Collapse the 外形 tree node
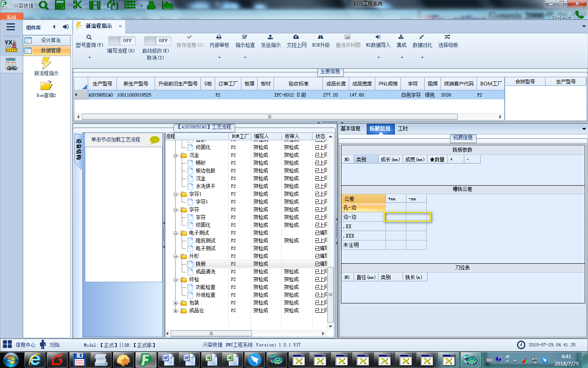 [176, 256]
